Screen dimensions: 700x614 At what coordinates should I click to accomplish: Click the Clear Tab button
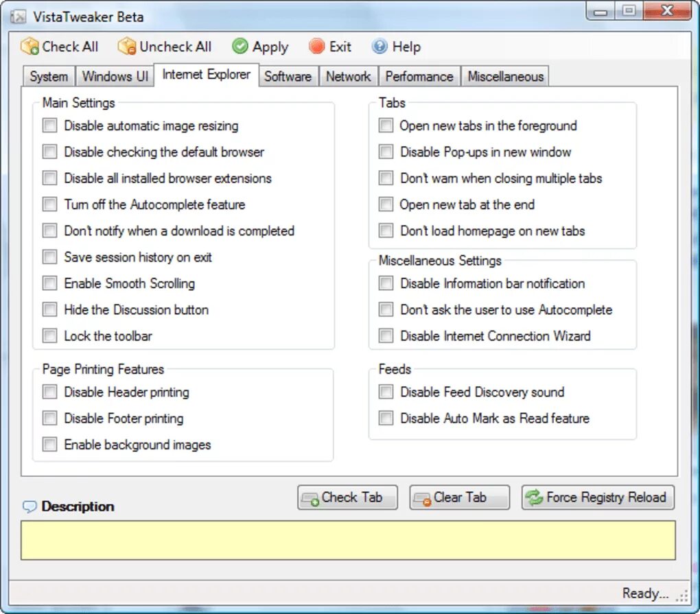458,497
